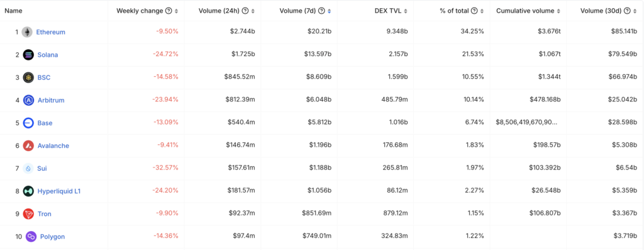
Task: Show Weekly change help tooltip icon
Action: point(169,11)
